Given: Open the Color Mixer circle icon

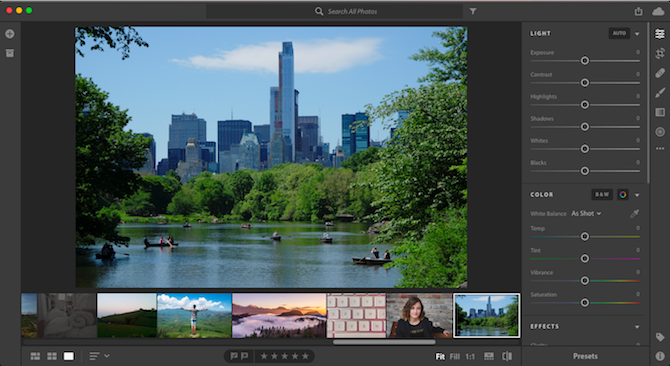Looking at the screenshot, I should tap(623, 195).
